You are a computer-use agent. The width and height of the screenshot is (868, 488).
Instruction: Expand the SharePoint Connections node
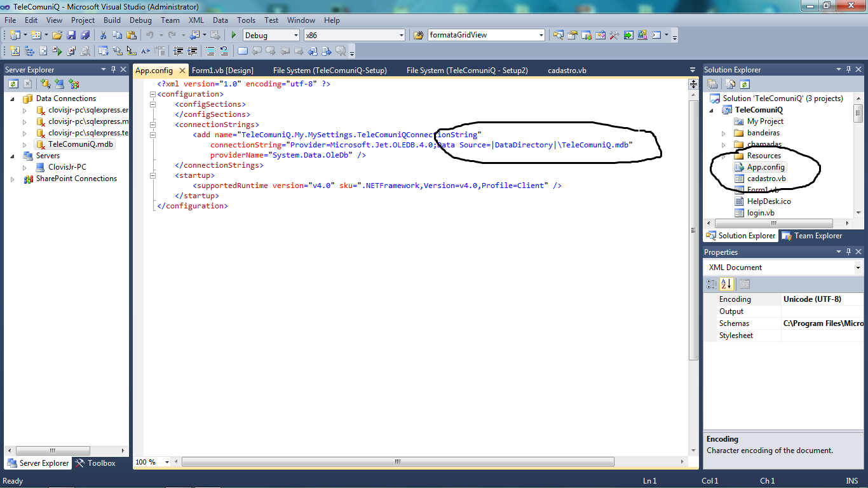coord(13,179)
